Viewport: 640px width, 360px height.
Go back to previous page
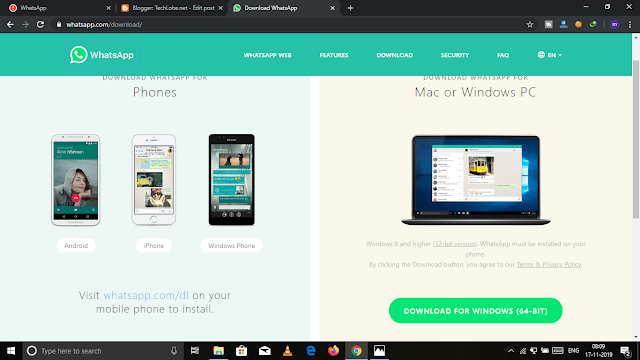point(10,24)
